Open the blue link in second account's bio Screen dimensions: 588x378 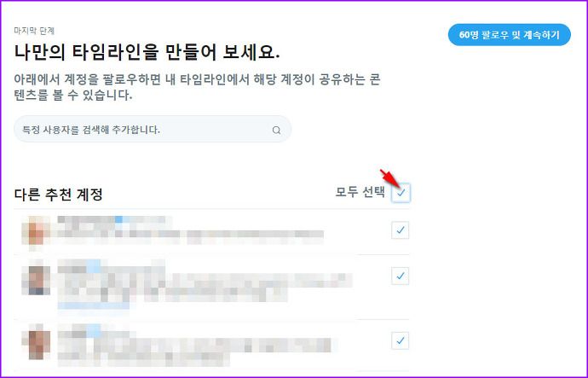pyautogui.click(x=94, y=305)
